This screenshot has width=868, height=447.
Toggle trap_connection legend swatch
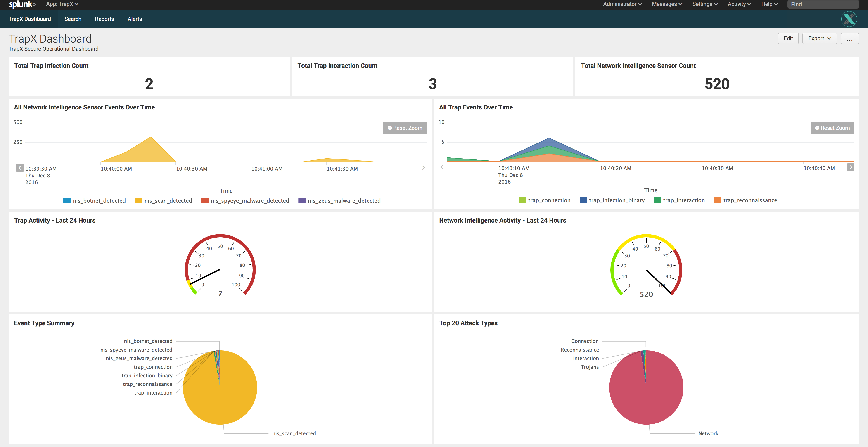tap(522, 200)
